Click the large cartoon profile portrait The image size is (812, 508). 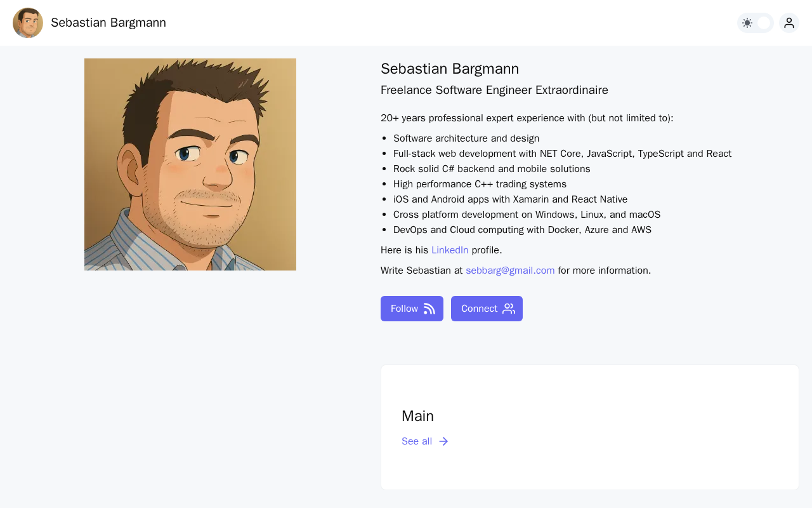tap(190, 164)
